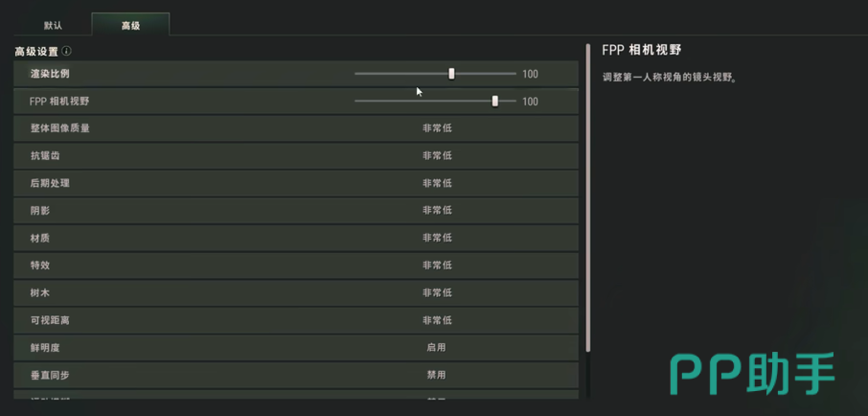Change the 可视距离 setting value

[436, 320]
